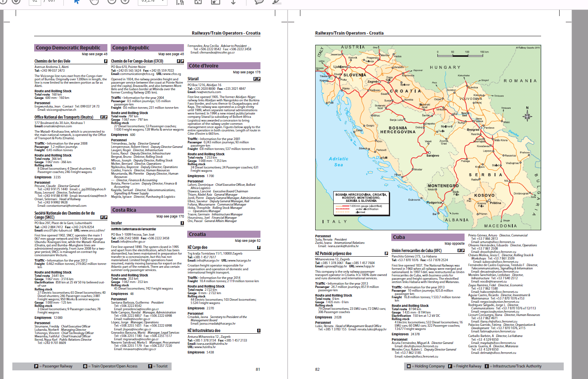Click the Sarajevo city label on the map
The height and width of the screenshot is (379, 588).
click(x=433, y=156)
